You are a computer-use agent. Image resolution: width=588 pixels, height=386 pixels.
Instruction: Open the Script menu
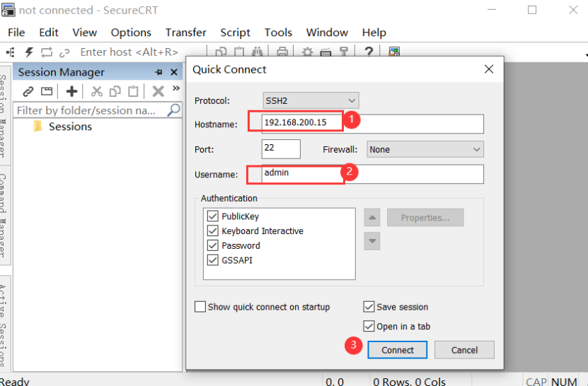point(235,33)
